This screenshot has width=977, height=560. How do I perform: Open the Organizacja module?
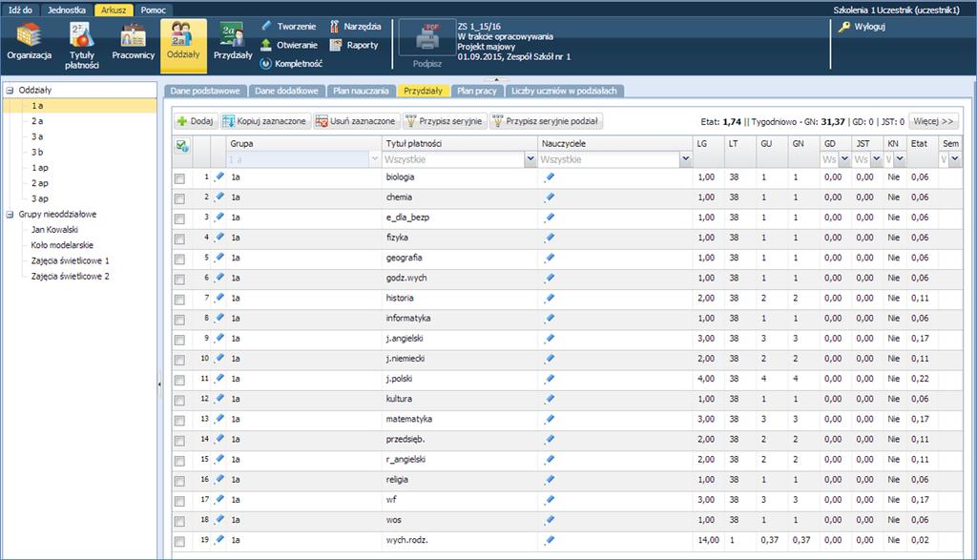pyautogui.click(x=29, y=42)
